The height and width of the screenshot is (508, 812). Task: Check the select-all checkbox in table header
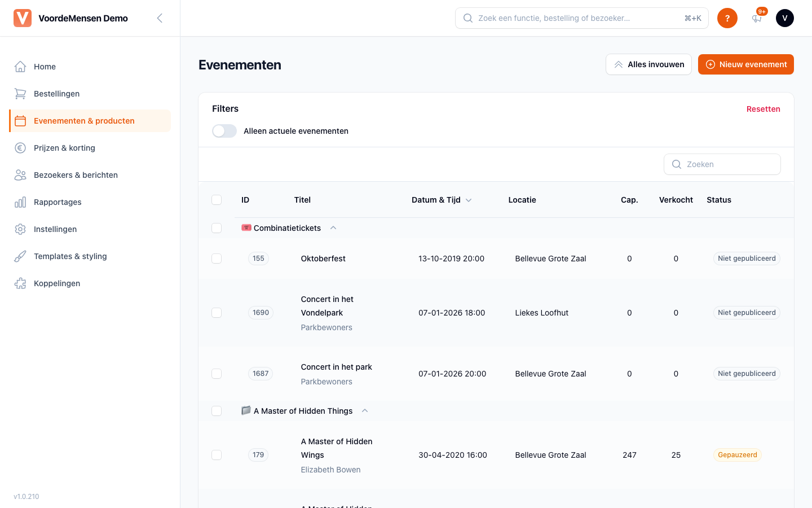tap(217, 200)
